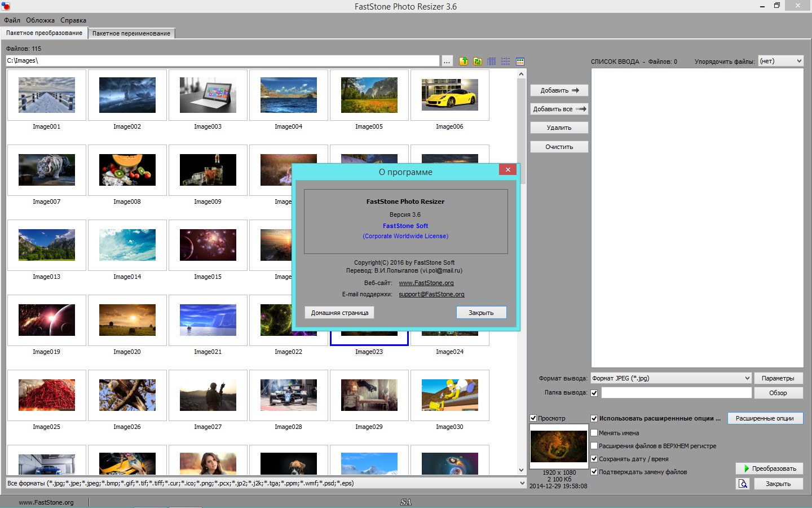Toggle Использовать расширенные опции checkbox
812x508 pixels.
click(594, 418)
